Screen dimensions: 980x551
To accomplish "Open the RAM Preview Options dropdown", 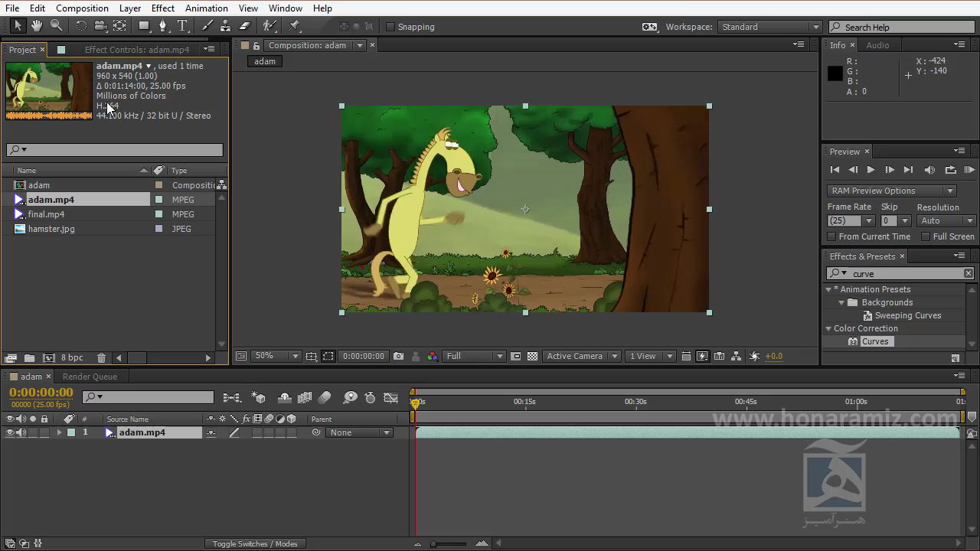I will (891, 191).
